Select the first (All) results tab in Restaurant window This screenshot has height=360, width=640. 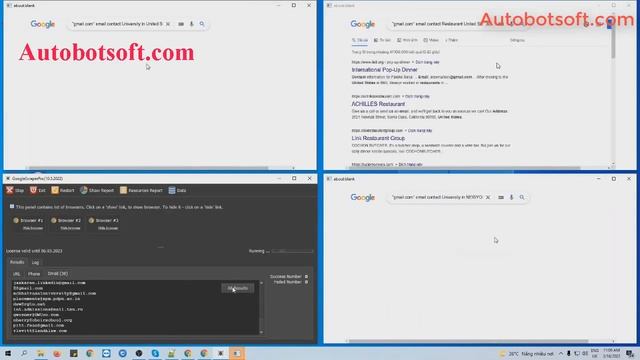coord(360,40)
